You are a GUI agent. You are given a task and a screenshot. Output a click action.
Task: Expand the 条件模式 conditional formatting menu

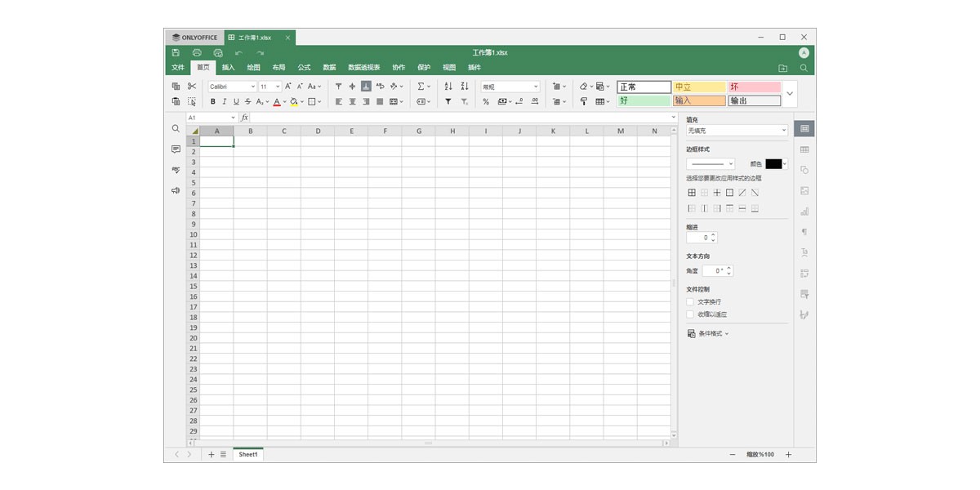[710, 332]
